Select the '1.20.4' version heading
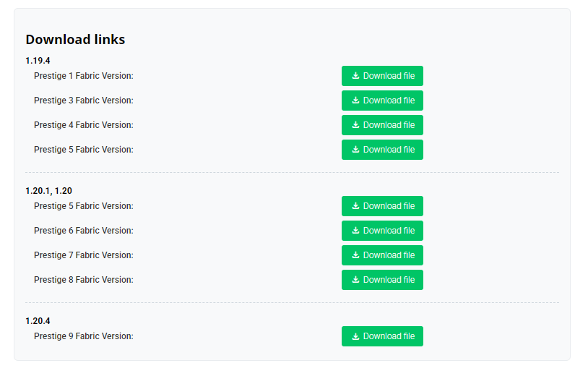The height and width of the screenshot is (384, 588). [38, 321]
